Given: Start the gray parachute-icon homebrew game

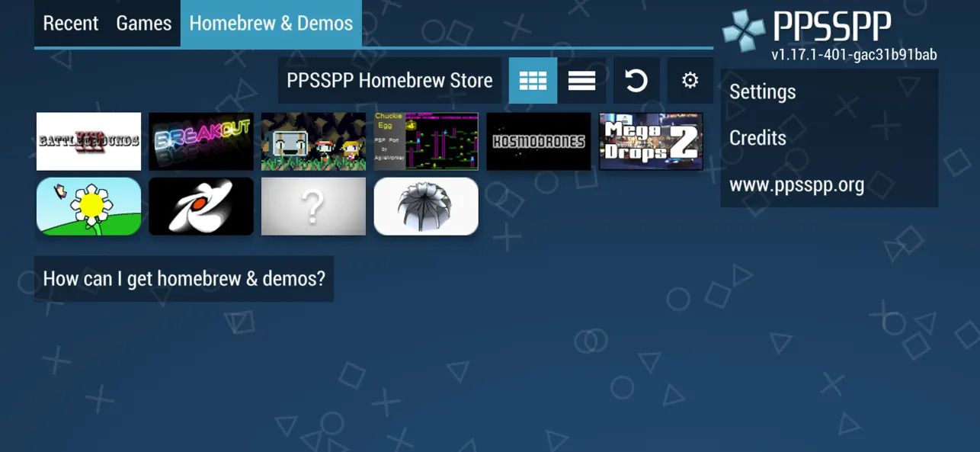Looking at the screenshot, I should 426,206.
